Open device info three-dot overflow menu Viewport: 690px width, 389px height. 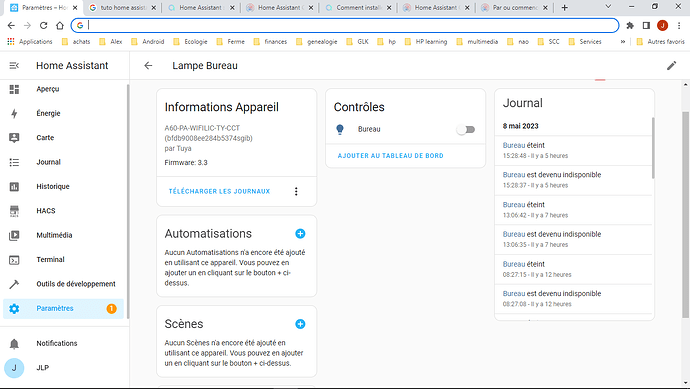pos(296,191)
